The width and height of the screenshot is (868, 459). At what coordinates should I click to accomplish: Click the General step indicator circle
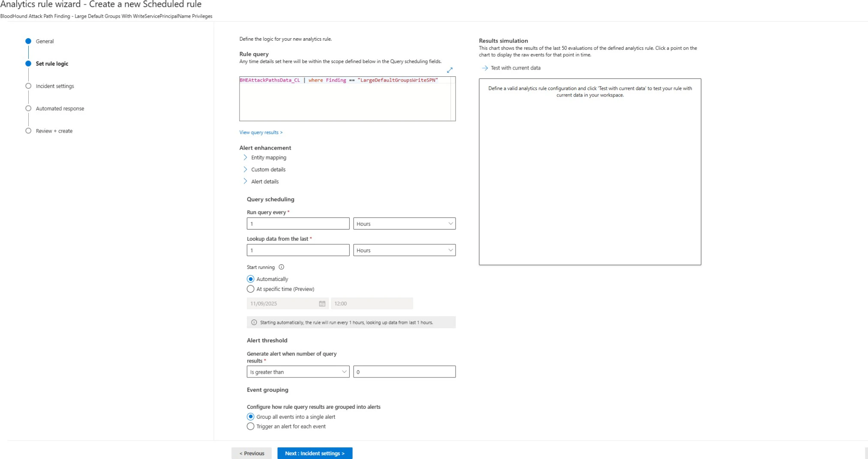tap(28, 41)
